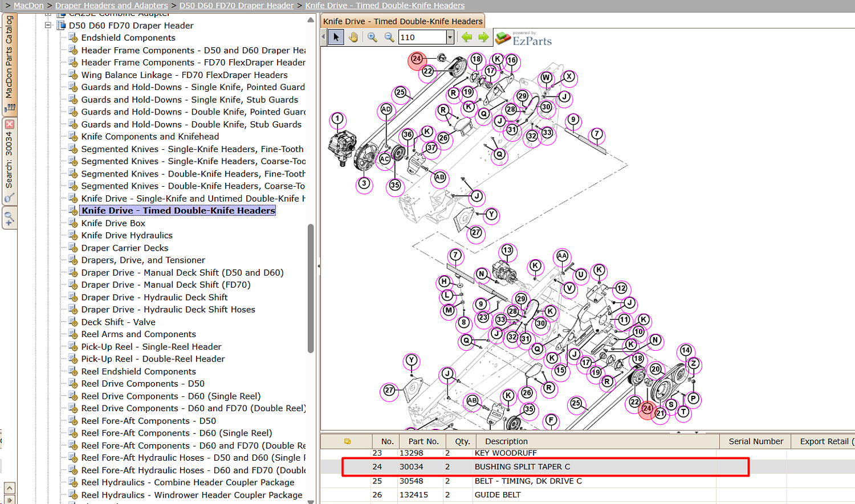Close the Search: 30034 tab
This screenshot has height=504, width=855.
9,124
